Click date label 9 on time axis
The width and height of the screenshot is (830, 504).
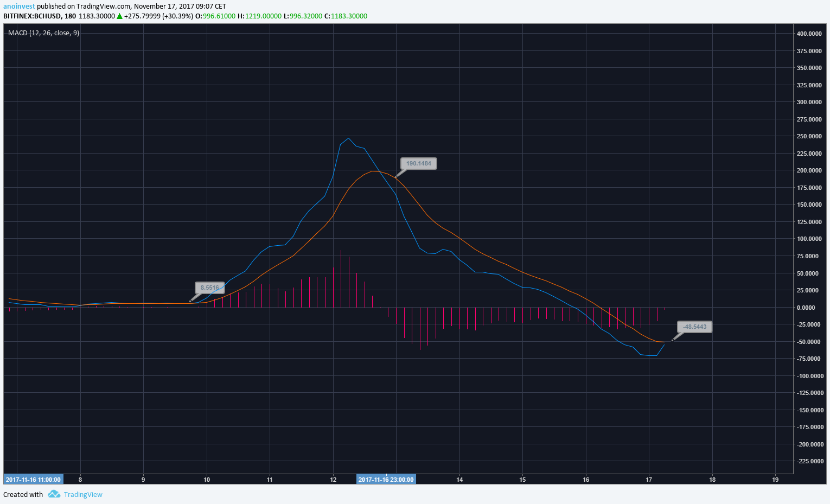(x=143, y=480)
